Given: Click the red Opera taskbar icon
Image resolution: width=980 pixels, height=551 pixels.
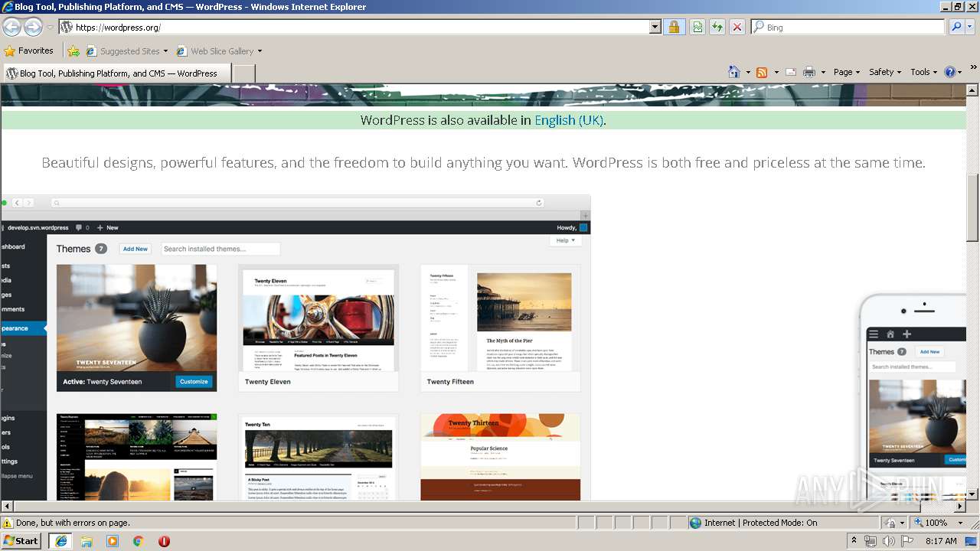Looking at the screenshot, I should [164, 541].
